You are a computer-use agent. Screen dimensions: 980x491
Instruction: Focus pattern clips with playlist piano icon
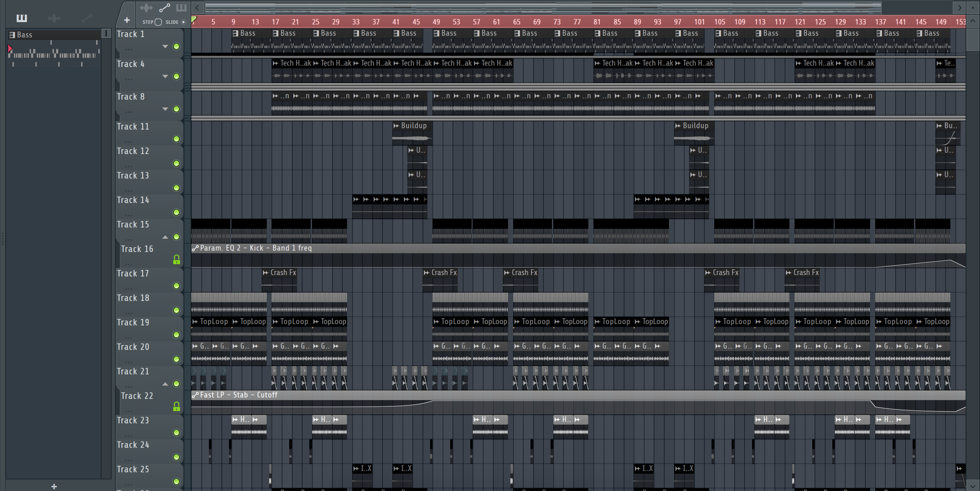181,7
